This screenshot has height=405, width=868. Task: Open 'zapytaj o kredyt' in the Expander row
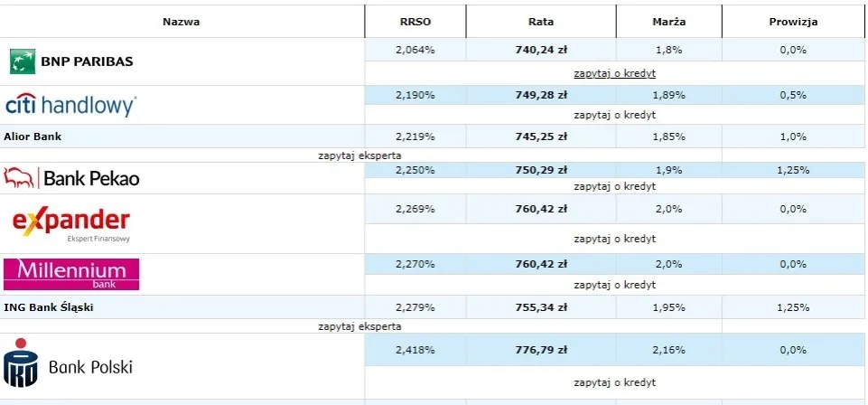point(614,239)
